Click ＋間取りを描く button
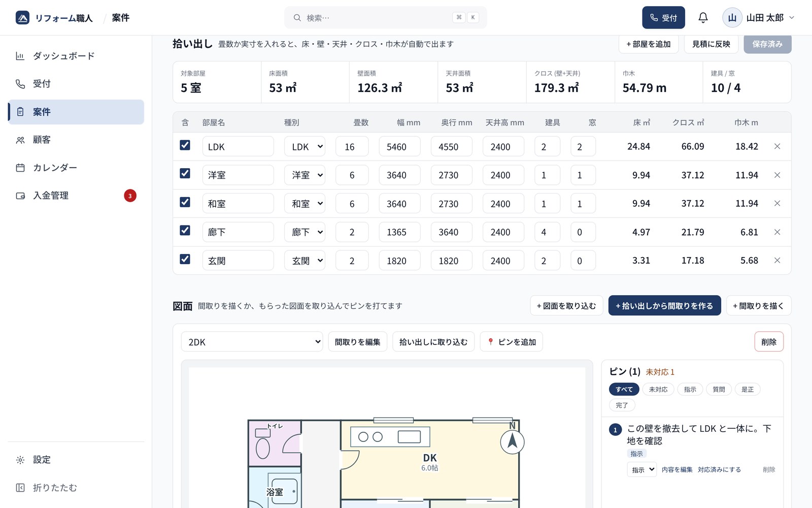Image resolution: width=812 pixels, height=508 pixels. click(758, 305)
